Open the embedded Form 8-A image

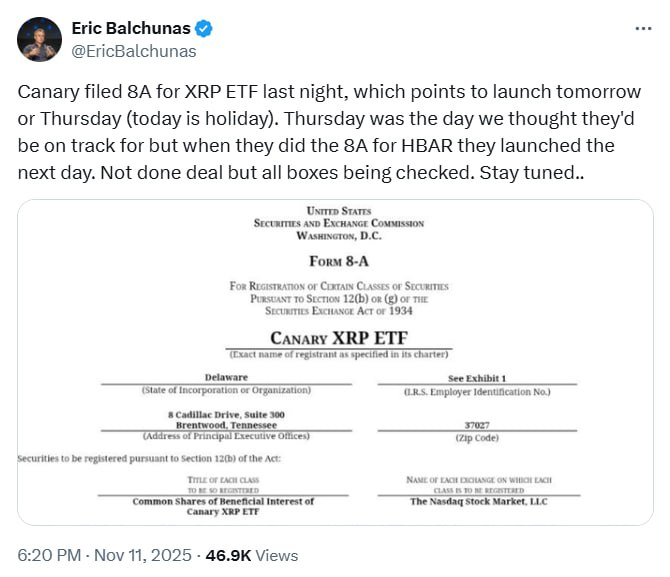coord(336,363)
